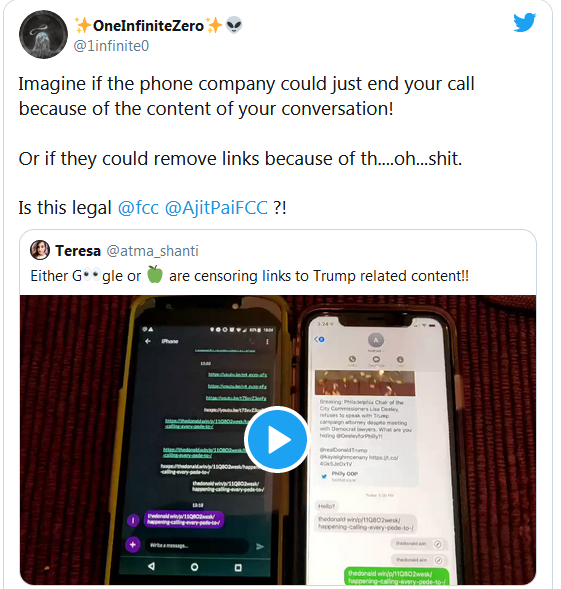The image size is (561, 589).
Task: Open OneInfiniteZero's profile avatar
Action: (44, 35)
